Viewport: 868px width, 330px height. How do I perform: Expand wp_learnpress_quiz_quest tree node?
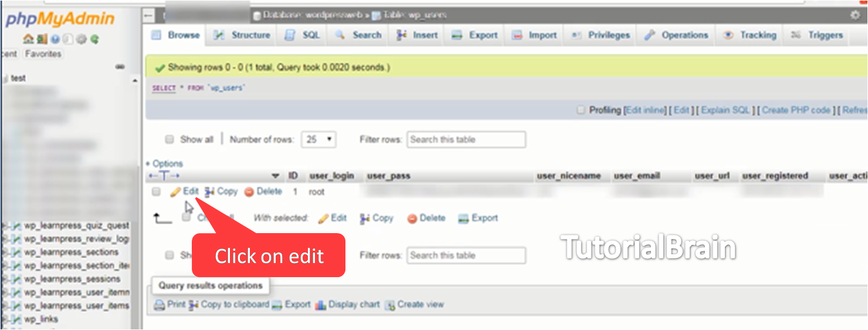click(x=5, y=225)
